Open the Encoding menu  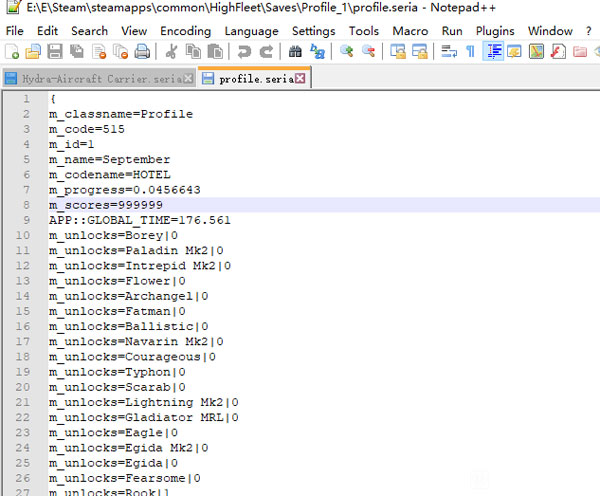(185, 31)
